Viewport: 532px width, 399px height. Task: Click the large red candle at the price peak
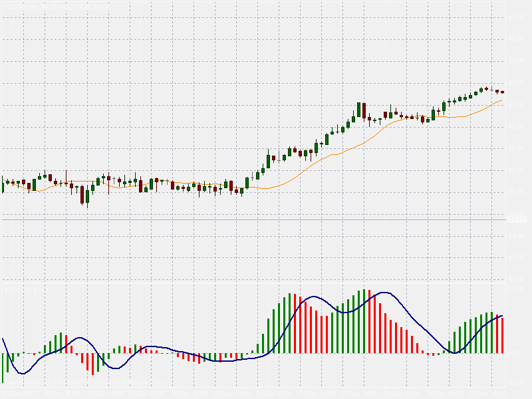[364, 110]
